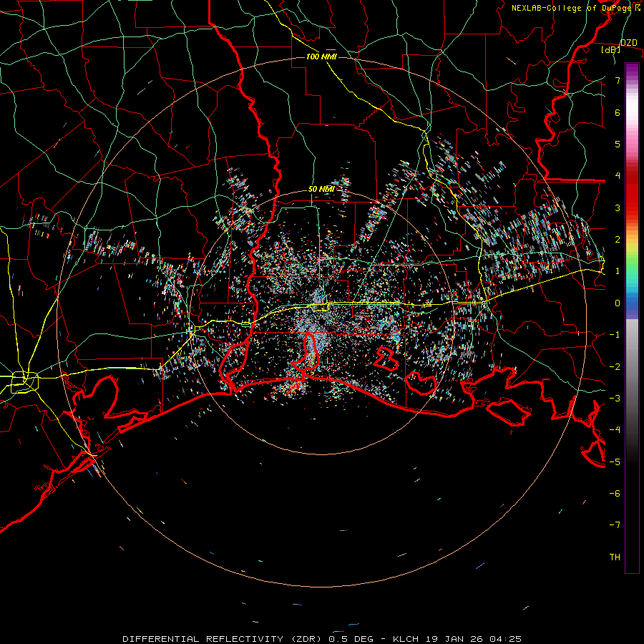Click the -7 dB scale label

click(615, 525)
